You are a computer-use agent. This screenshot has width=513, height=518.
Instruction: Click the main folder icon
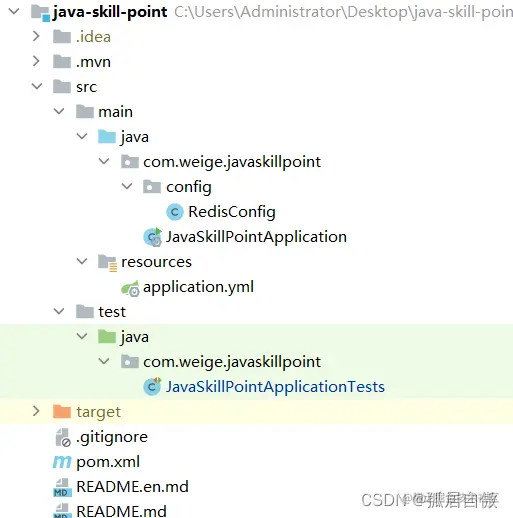click(x=85, y=112)
